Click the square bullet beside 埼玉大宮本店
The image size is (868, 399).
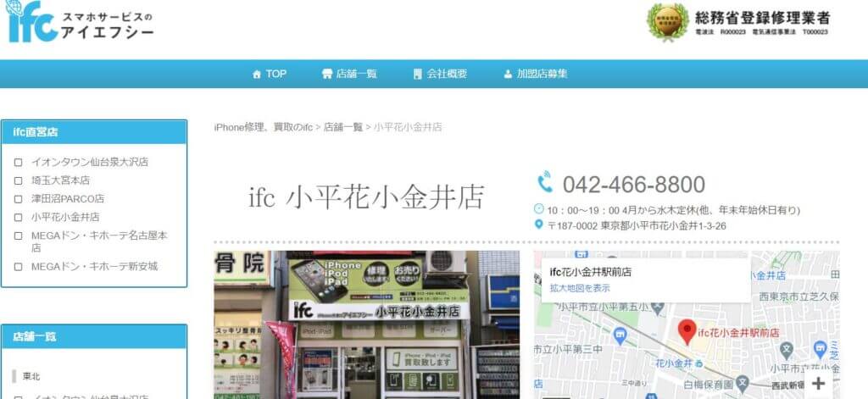pyautogui.click(x=19, y=181)
